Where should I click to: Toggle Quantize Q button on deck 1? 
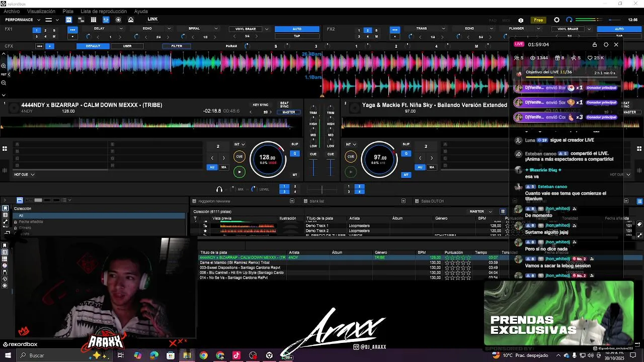(x=295, y=153)
